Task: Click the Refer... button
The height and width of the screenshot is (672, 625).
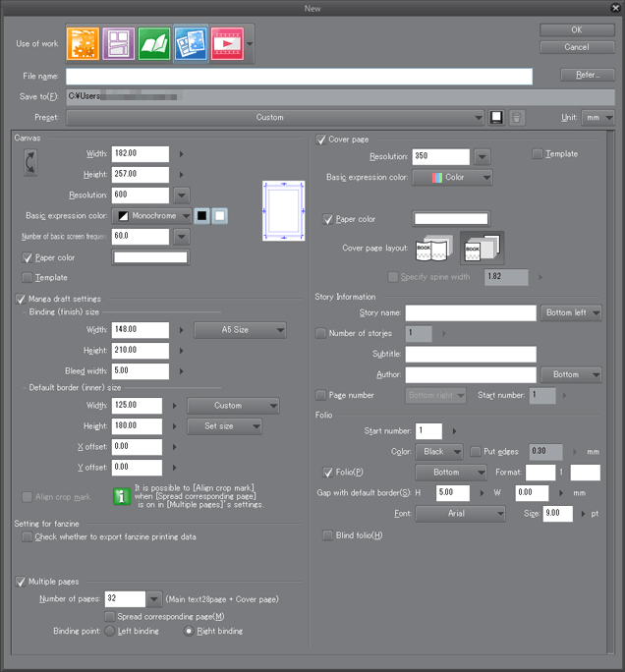Action: (588, 75)
